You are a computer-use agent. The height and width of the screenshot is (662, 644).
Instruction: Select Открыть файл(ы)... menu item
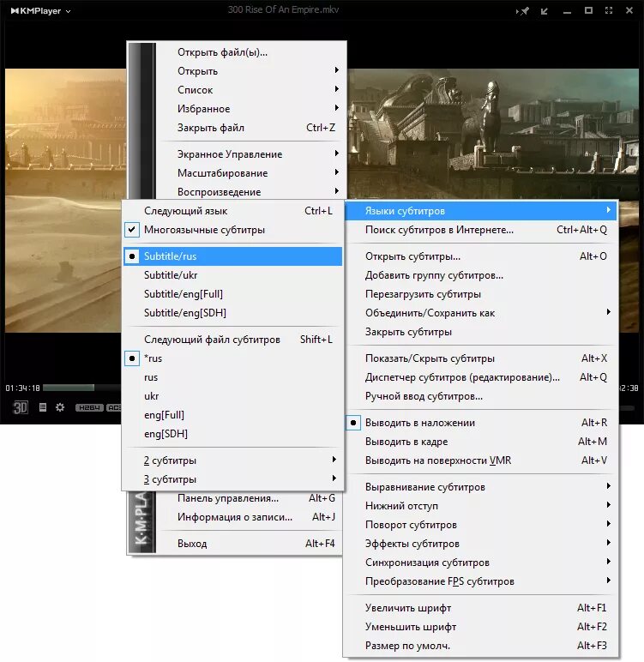click(x=252, y=52)
